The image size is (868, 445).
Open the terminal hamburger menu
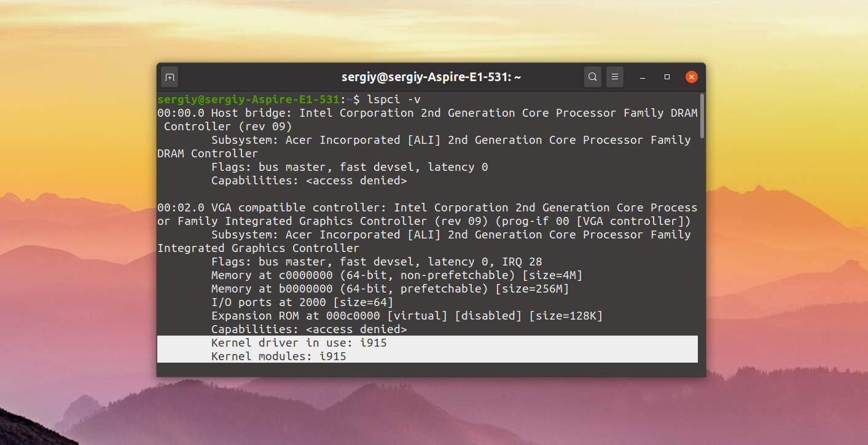(x=615, y=77)
